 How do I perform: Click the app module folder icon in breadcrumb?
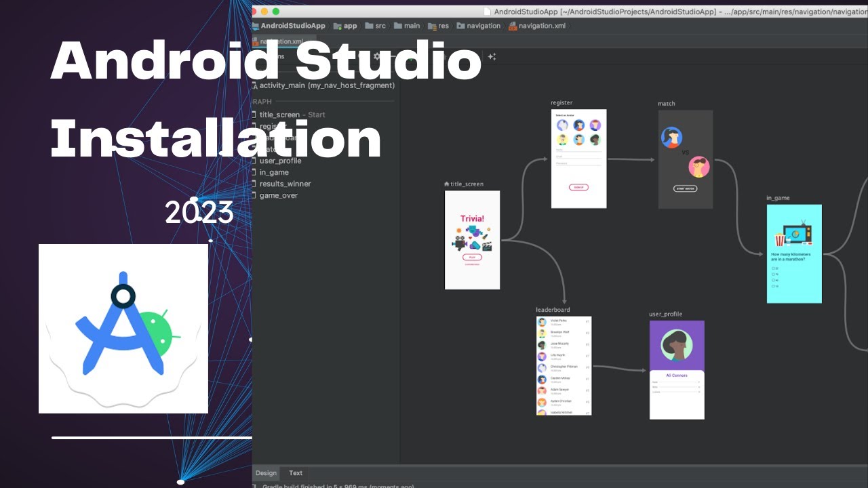tap(337, 26)
